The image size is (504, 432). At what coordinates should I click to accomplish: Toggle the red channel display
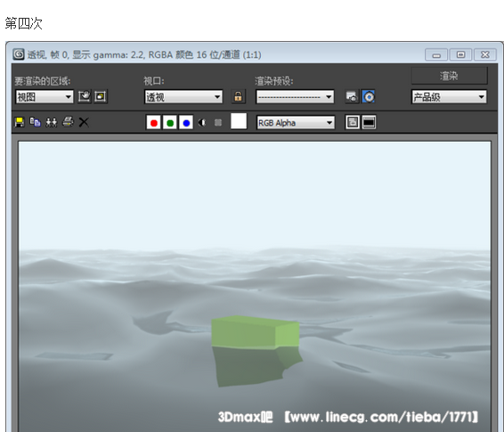[x=154, y=122]
